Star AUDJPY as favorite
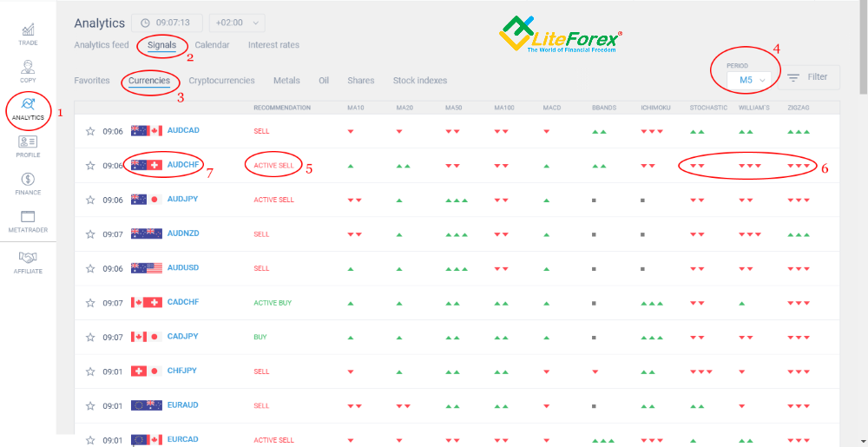Screen dimensions: 868x447 (90, 200)
